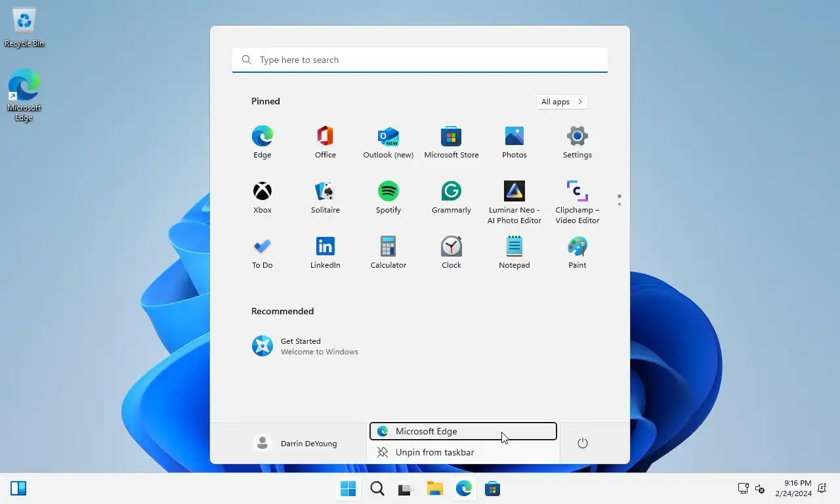The image size is (840, 504).
Task: Select Microsoft Edge in the jump list
Action: coord(463,431)
